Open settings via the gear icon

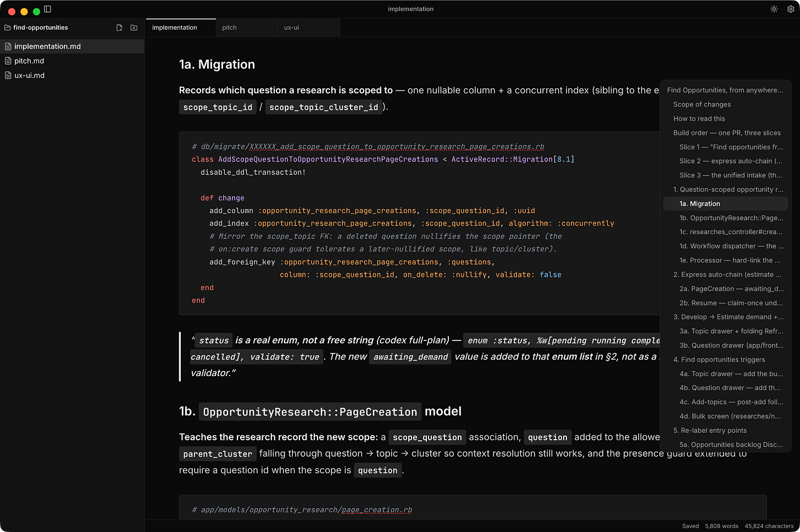(x=791, y=9)
